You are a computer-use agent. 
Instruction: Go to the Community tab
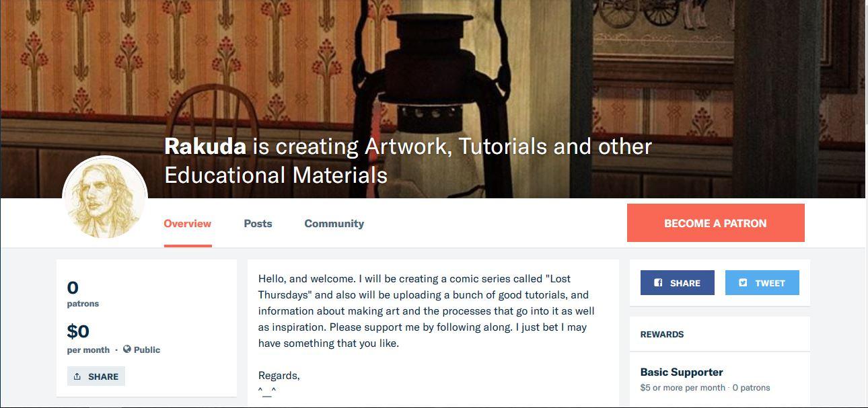tap(334, 224)
